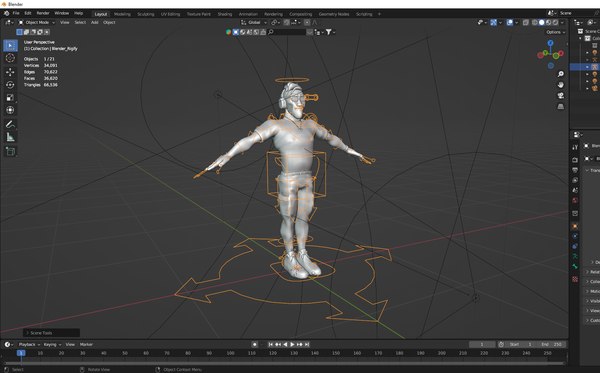Open the Bone properties tab
Image resolution: width=600 pixels, height=373 pixels.
575,267
